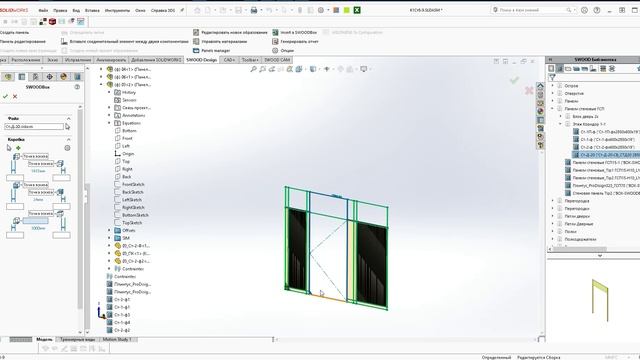Click the round settings icon in the Коробка section
This screenshot has width=640, height=360.
(67, 148)
